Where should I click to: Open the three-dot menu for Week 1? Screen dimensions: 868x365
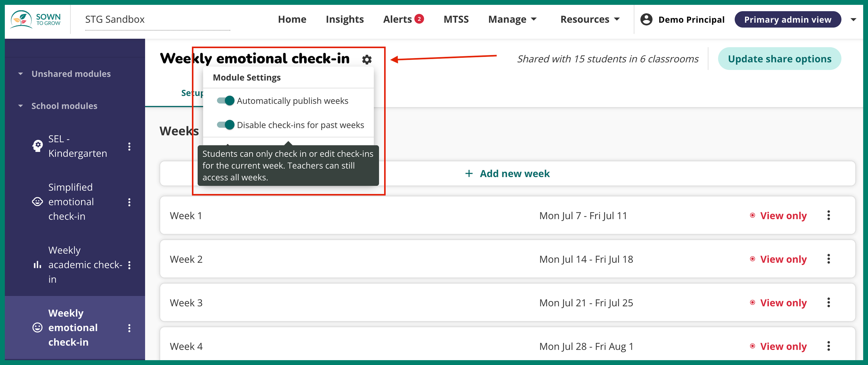(x=828, y=215)
